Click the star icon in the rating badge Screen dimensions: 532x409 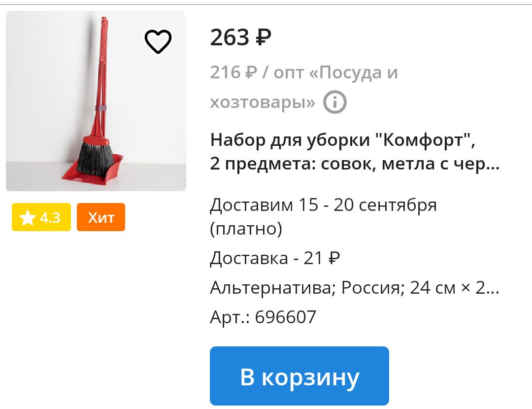[27, 217]
